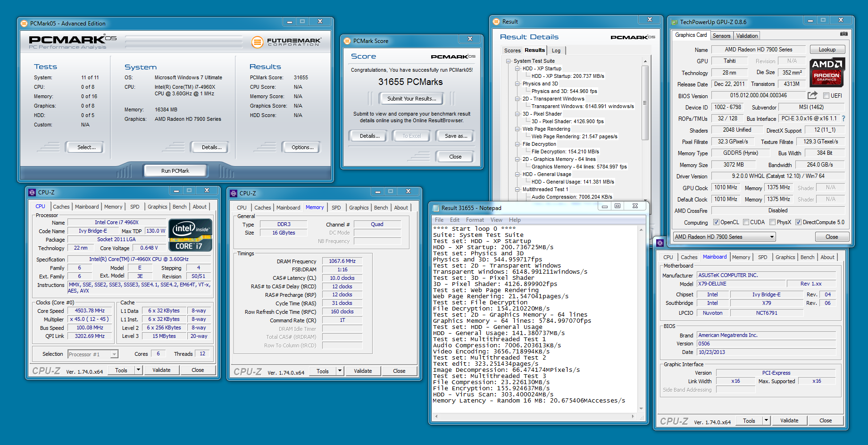Collapse the System Test Suite tree node
This screenshot has height=445, width=868.
coord(509,61)
